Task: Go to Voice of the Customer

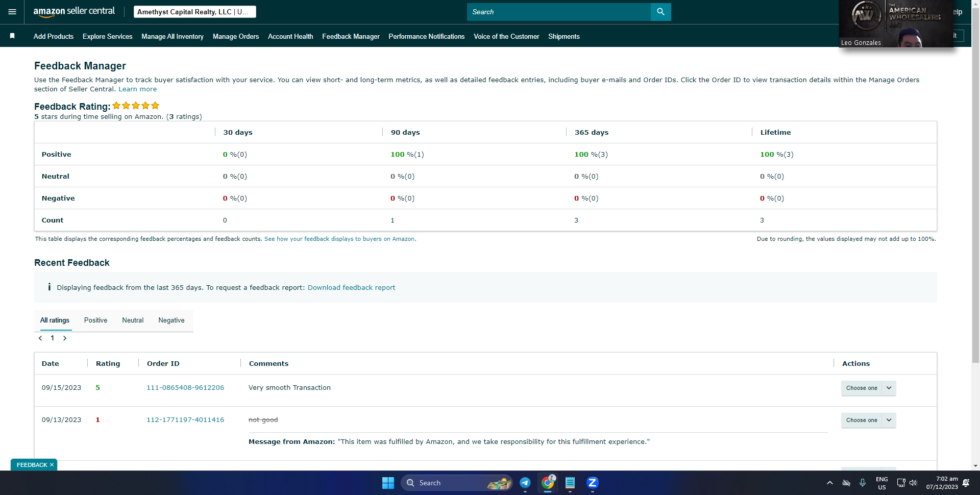Action: tap(506, 36)
